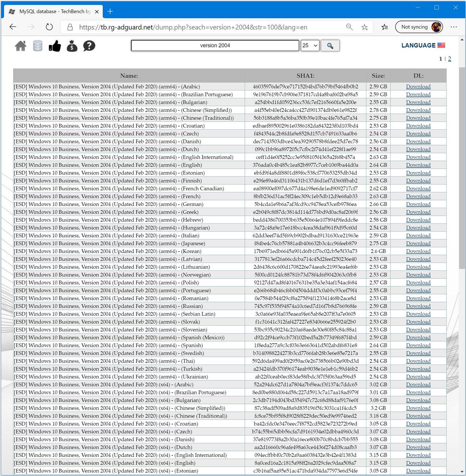Close the MySQL database tab
The image size is (466, 476).
pos(98,12)
